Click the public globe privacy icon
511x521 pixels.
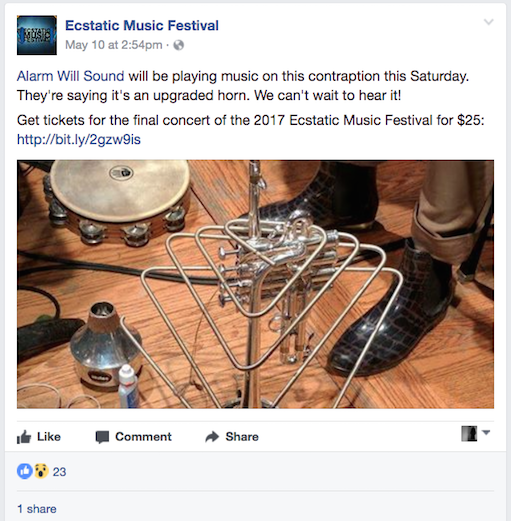[179, 45]
